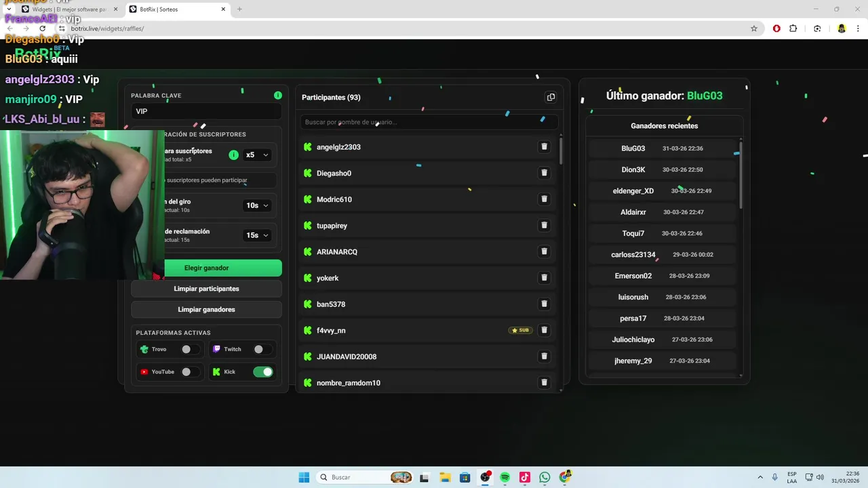Click the SUB badge on f4vvy_nn

[520, 330]
